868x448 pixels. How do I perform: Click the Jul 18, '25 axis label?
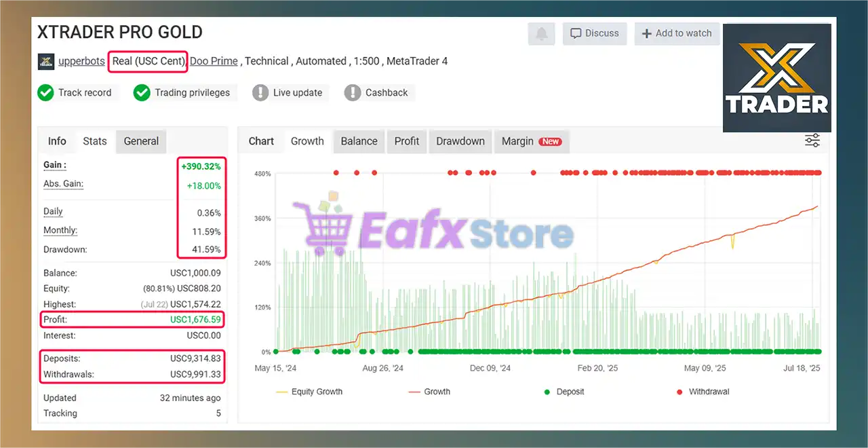[x=802, y=368]
